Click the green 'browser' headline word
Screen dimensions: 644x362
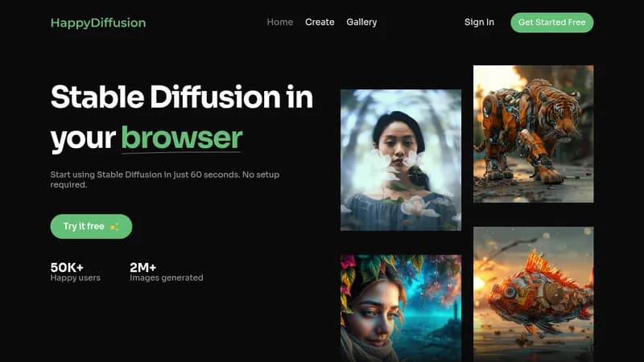[182, 138]
